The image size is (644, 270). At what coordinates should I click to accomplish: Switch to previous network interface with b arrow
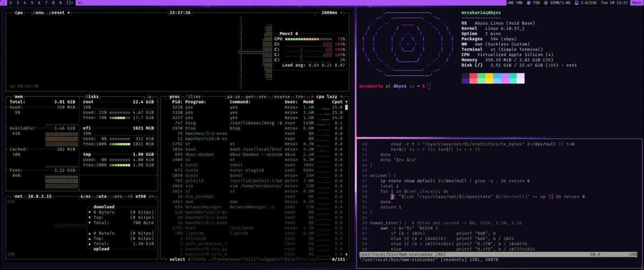(x=130, y=196)
